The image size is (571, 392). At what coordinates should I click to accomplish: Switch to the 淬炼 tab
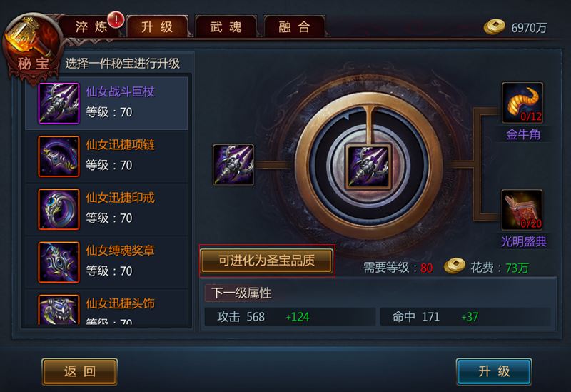pos(91,26)
